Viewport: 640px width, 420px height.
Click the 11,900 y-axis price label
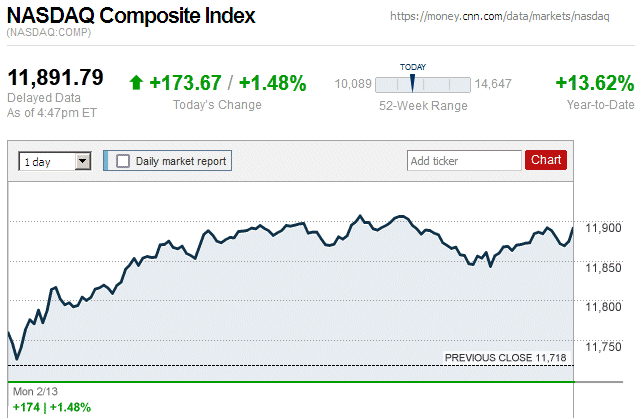pos(601,229)
